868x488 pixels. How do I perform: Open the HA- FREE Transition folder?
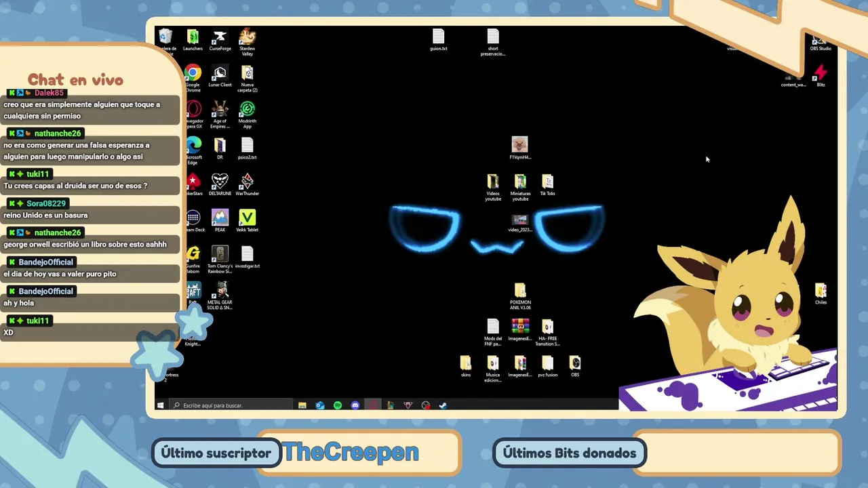coord(547,332)
